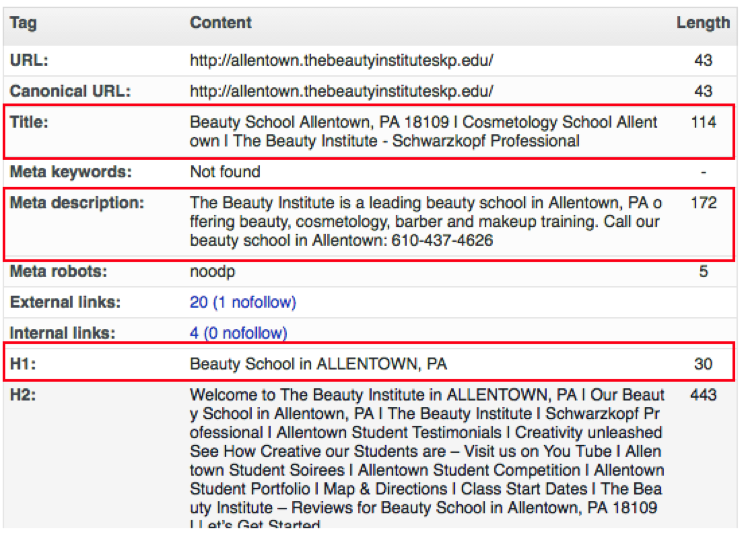
Task: Open the "4 (0 nofollow)" internal links link
Action: coord(238,333)
